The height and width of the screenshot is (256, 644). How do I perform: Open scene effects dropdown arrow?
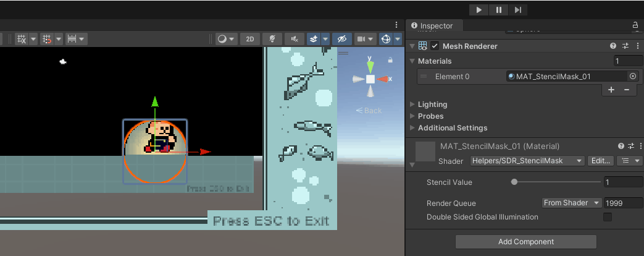(x=325, y=39)
